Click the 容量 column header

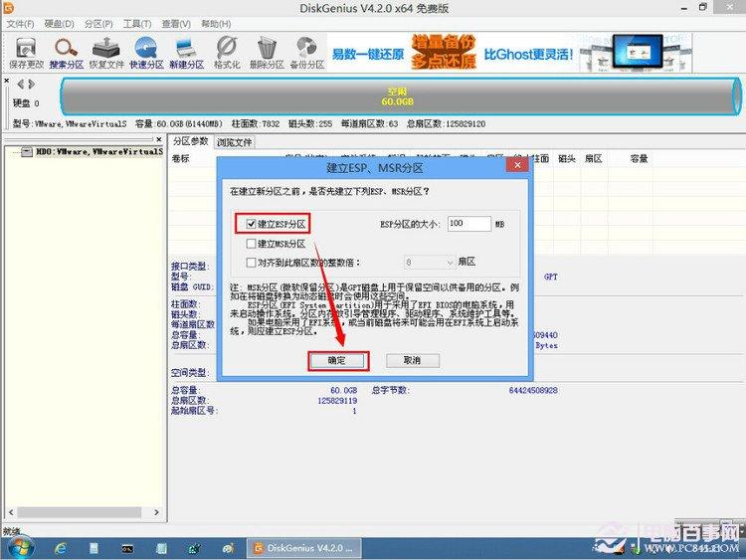(639, 158)
